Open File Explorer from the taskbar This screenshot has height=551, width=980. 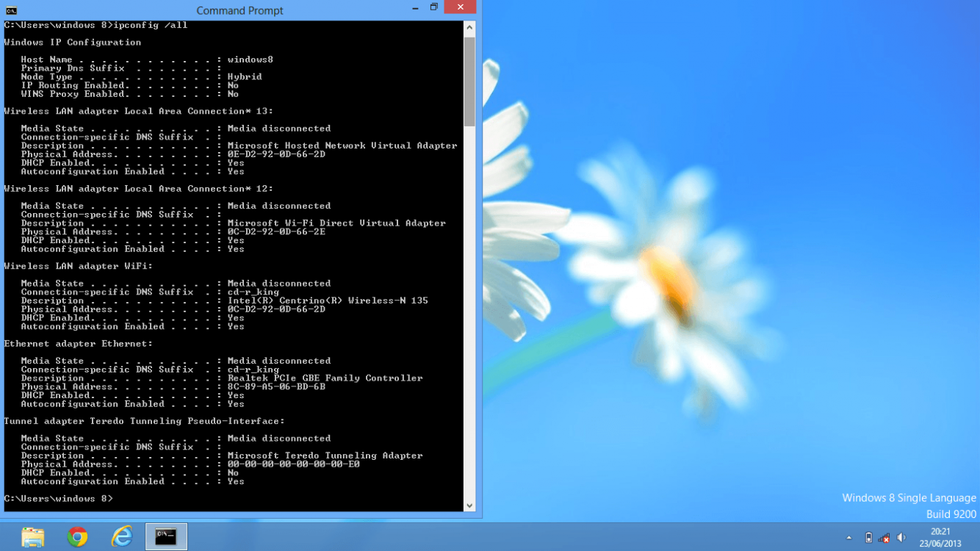click(x=33, y=537)
